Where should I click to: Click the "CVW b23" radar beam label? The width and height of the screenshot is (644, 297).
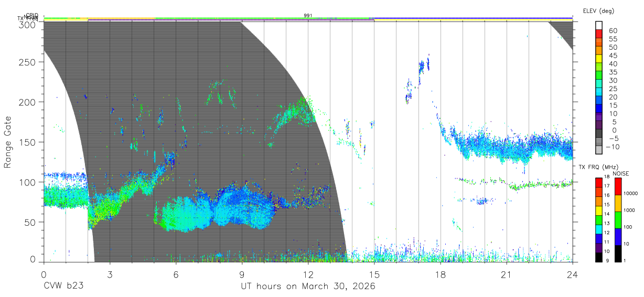coord(63,286)
